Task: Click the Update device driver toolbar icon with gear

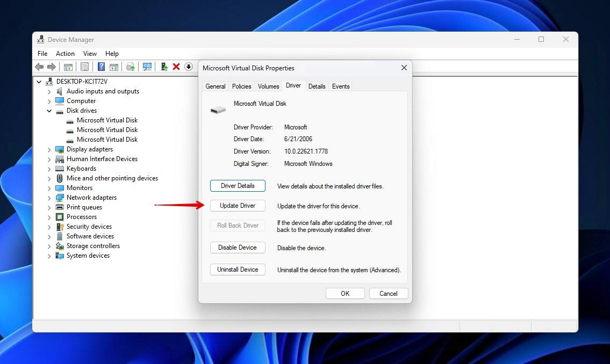Action: (130, 67)
